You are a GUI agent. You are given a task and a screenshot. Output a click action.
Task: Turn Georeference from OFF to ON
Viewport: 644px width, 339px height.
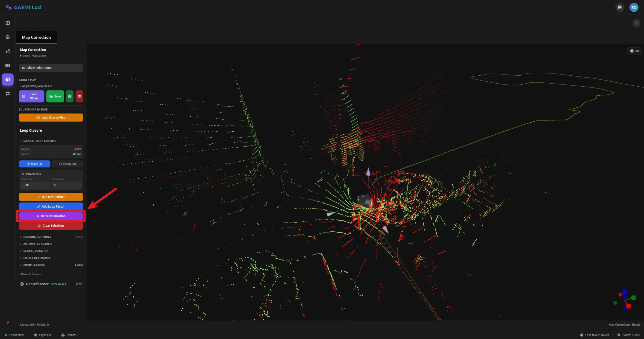tap(79, 284)
